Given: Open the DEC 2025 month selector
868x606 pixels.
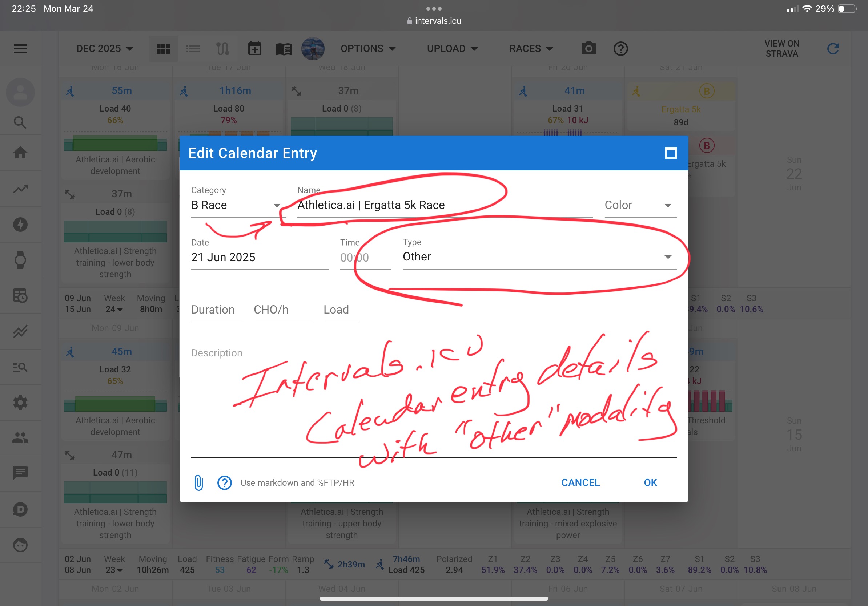Looking at the screenshot, I should click(x=105, y=48).
